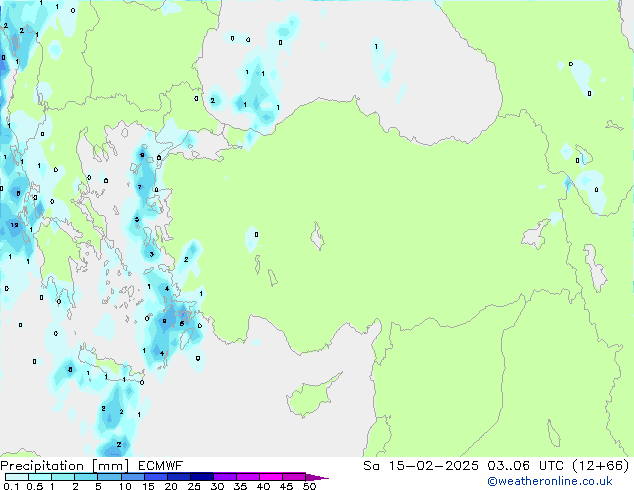Screen dimensions: 634x490
Task: Click the legend label "35"
Action: [240, 486]
